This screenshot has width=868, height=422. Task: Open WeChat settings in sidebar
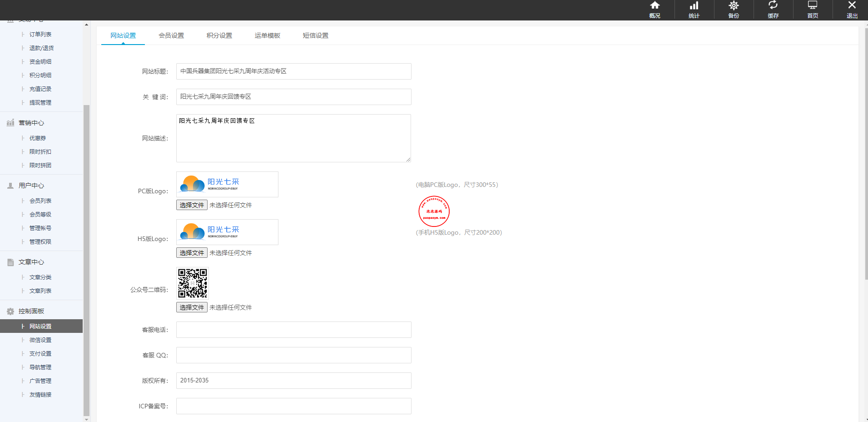pyautogui.click(x=40, y=340)
